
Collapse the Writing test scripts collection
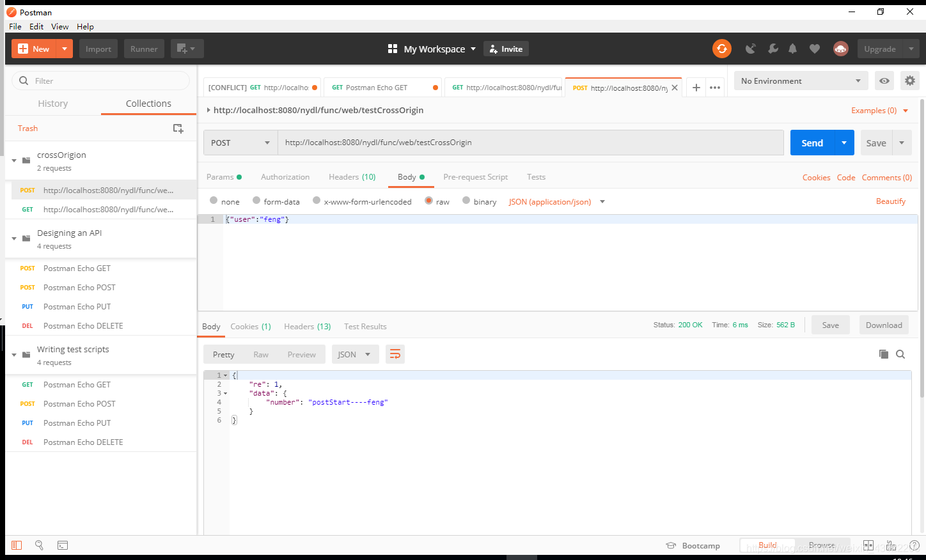[x=14, y=355]
